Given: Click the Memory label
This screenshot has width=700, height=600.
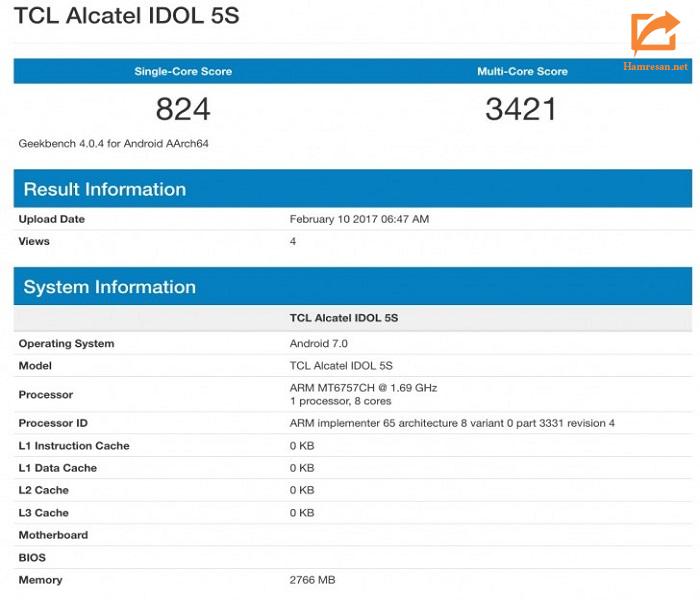Looking at the screenshot, I should pos(40,580).
